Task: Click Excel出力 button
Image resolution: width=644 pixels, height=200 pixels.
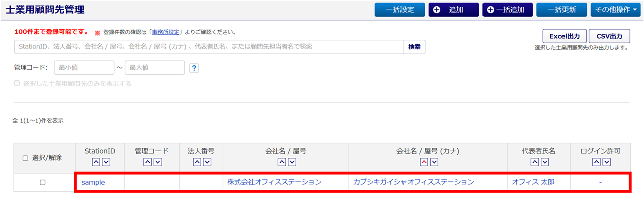Action: (x=565, y=36)
